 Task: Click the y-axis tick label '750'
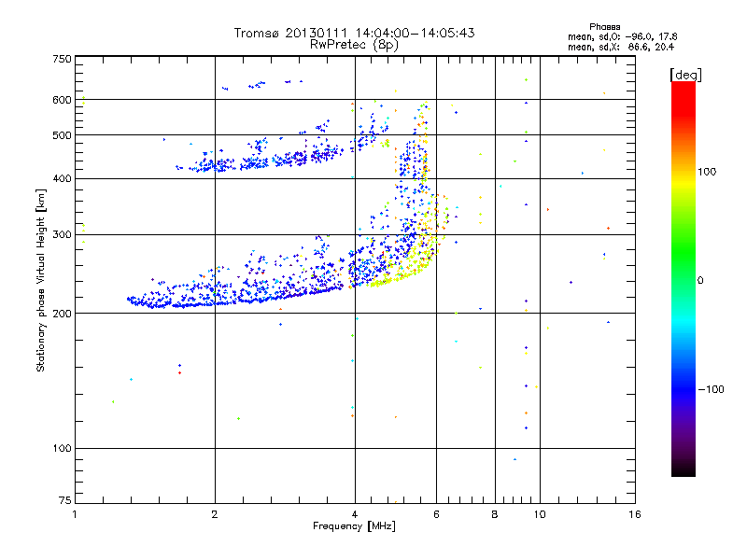pos(62,59)
